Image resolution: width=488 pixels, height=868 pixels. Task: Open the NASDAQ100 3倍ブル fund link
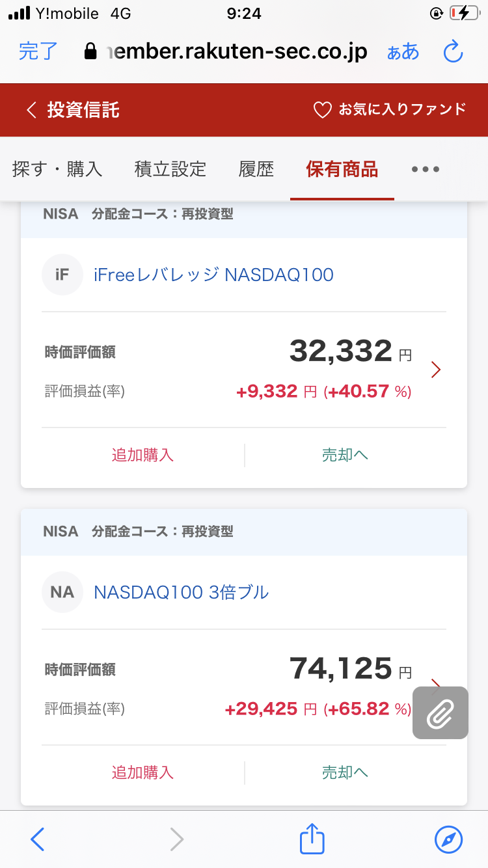point(182,592)
